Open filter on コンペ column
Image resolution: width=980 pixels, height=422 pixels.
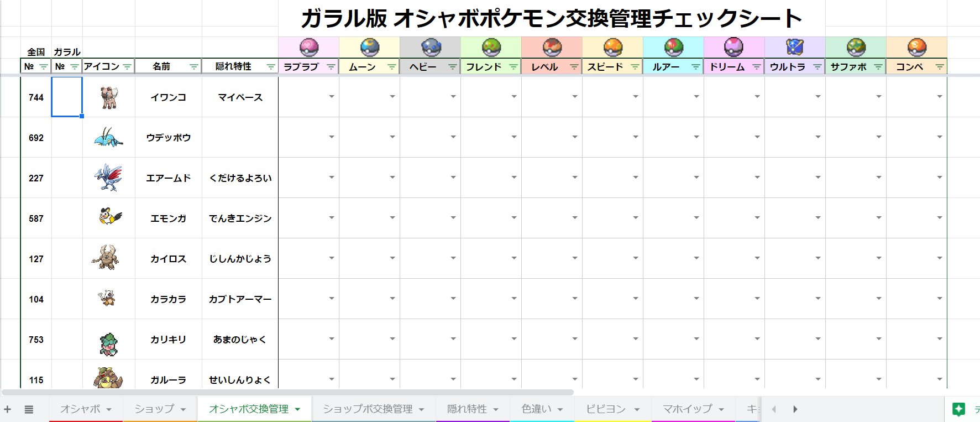(x=939, y=67)
